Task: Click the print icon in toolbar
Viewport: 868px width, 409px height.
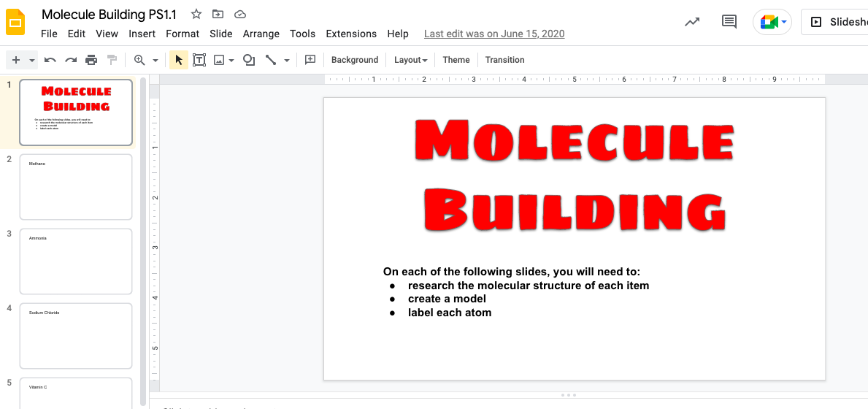Action: point(91,60)
